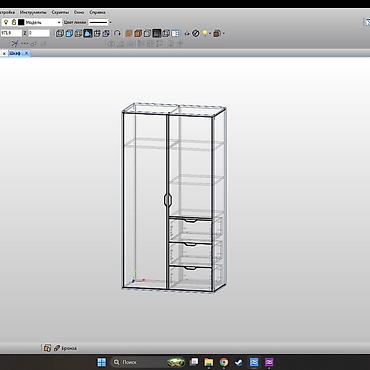Viewport: 370px width, 370px height.
Task: Click the Бронза material button
Action: click(x=65, y=348)
